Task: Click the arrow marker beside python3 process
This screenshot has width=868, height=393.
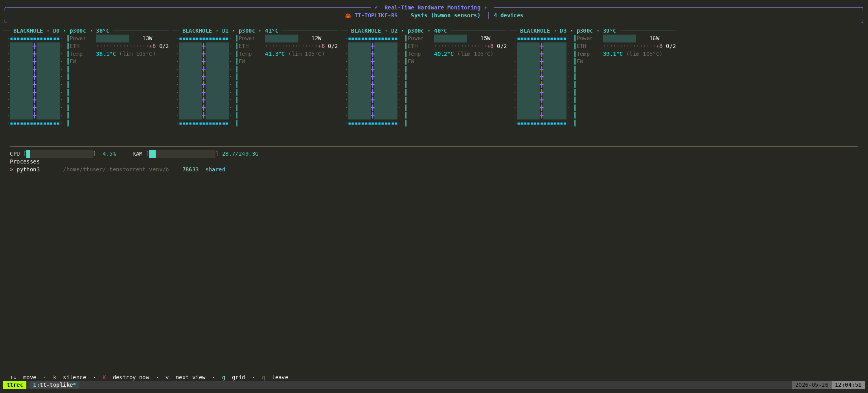Action: coord(11,169)
